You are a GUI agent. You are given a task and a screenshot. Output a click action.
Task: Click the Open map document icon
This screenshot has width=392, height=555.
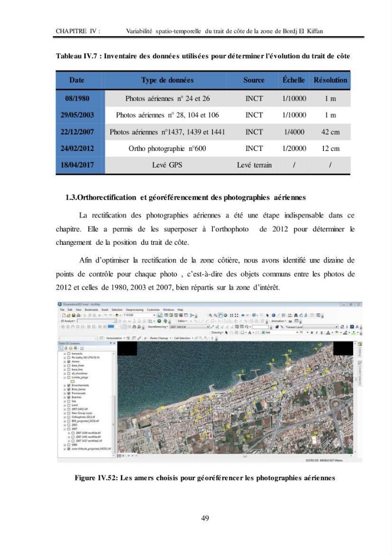tap(68, 315)
